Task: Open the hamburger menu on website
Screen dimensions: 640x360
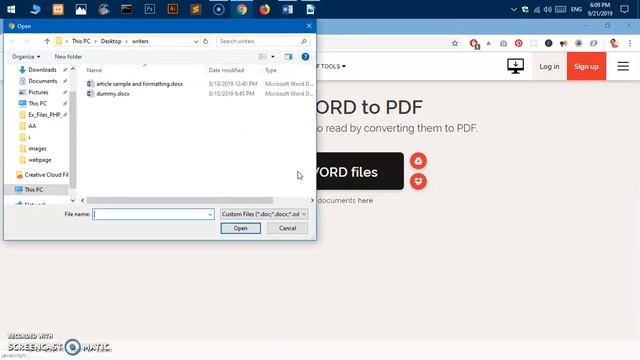Action: click(623, 66)
